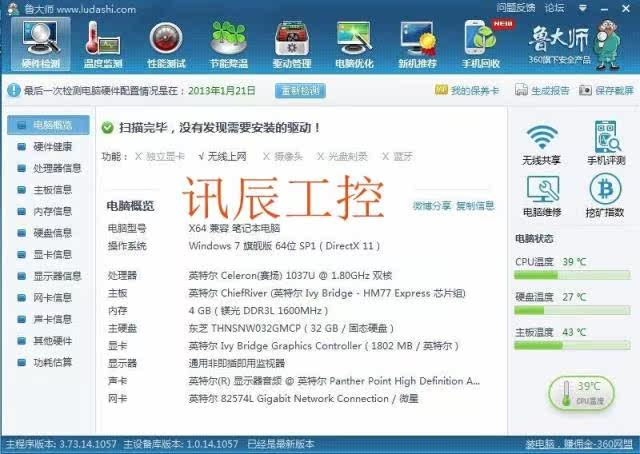Click 独立显卡 feature indicator
Viewport: 640px width, 454px height.
160,156
